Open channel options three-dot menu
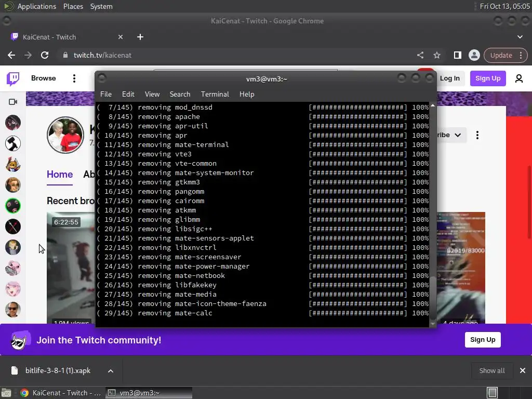 pyautogui.click(x=477, y=135)
